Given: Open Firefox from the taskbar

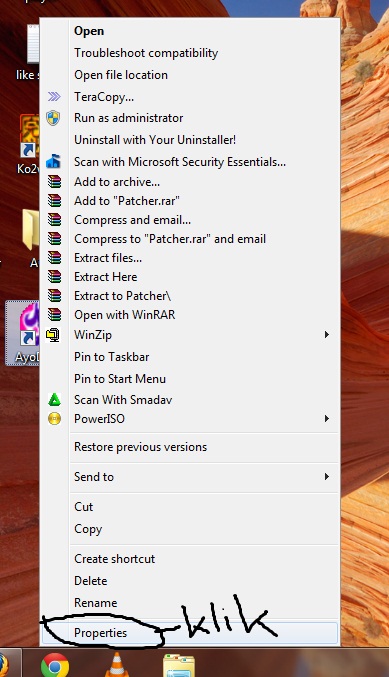Looking at the screenshot, I should click(3, 666).
